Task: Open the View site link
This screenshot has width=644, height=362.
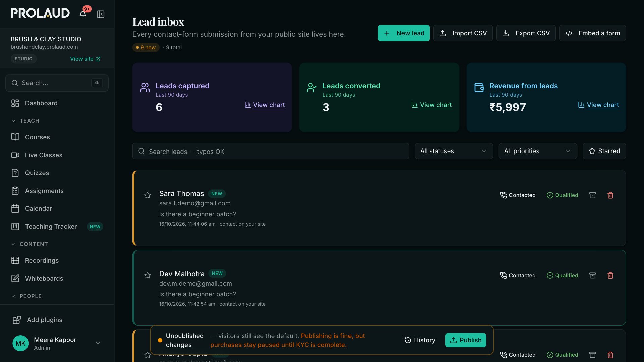Action: tap(85, 59)
